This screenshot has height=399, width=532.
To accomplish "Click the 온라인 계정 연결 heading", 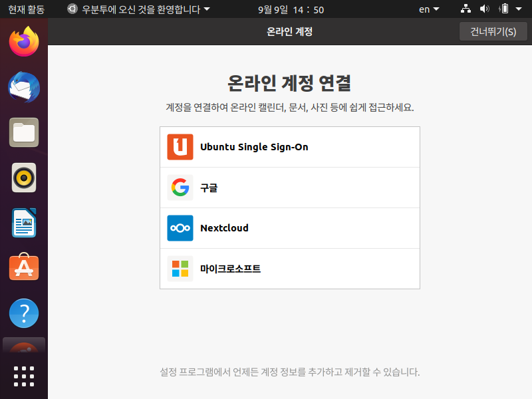I will click(x=289, y=82).
